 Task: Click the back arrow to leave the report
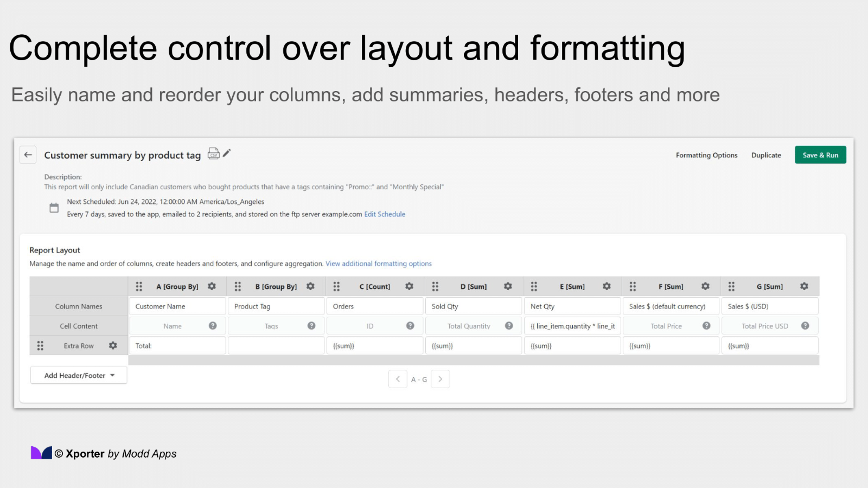click(28, 155)
